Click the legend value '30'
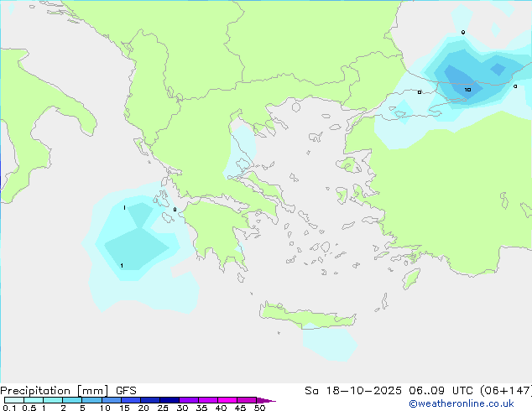The width and height of the screenshot is (532, 411). 182,408
